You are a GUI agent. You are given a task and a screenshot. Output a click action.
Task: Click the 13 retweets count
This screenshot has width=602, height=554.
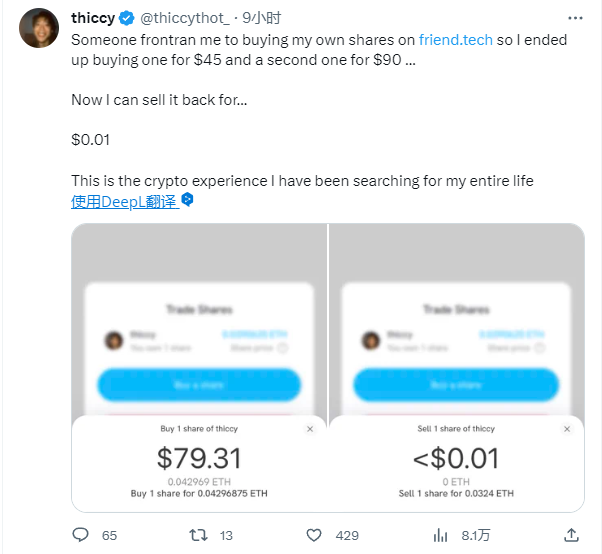click(x=227, y=535)
